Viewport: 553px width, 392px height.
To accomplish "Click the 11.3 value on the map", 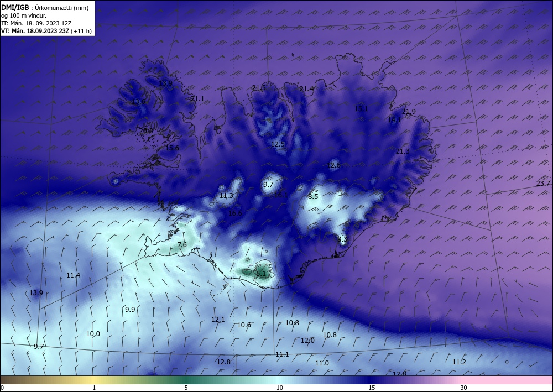I will [x=226, y=196].
